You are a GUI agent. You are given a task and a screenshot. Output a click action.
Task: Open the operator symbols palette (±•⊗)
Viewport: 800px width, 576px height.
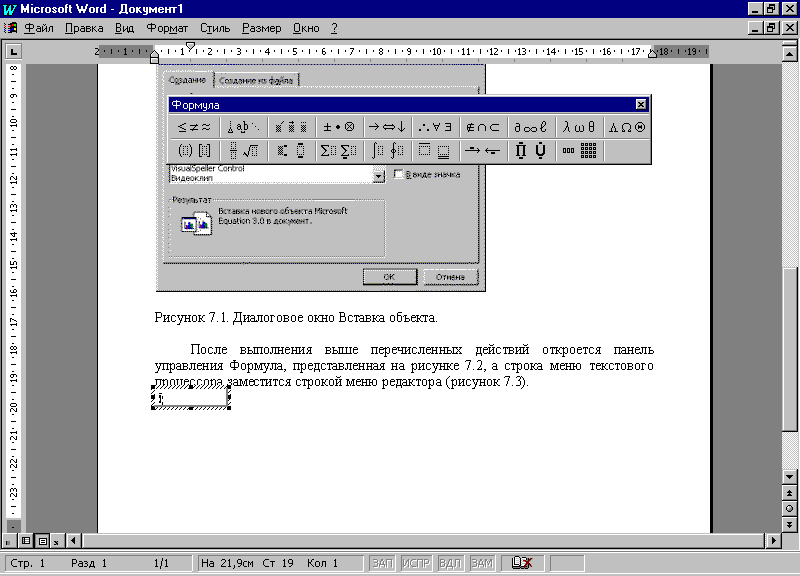tap(339, 127)
